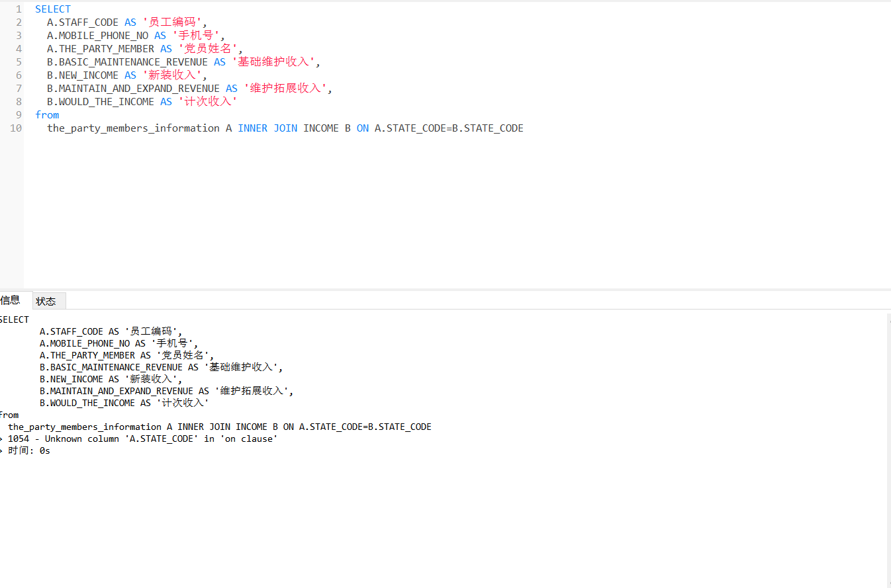The height and width of the screenshot is (588, 891).
Task: Click B.BASIC_MAINTENANCE_REVENUE in the editor
Action: (x=128, y=62)
